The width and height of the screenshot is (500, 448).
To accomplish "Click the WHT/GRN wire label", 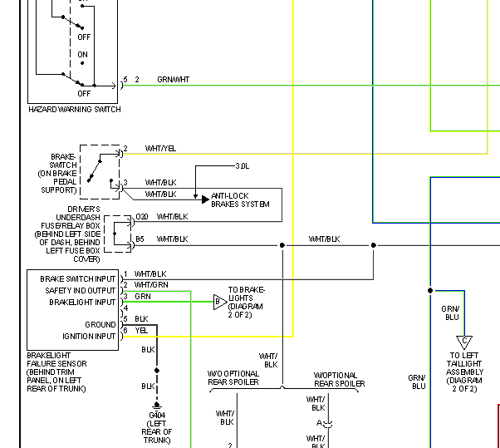I will coord(151,285).
